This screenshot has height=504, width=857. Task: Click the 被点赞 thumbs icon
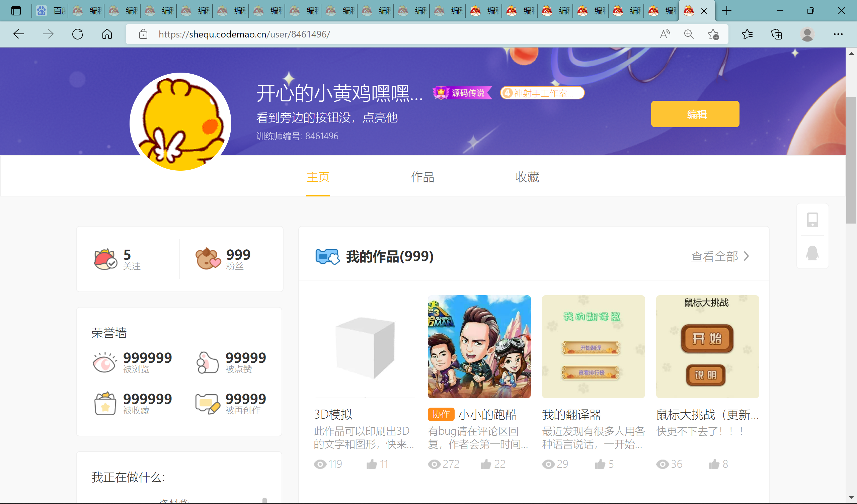(207, 362)
